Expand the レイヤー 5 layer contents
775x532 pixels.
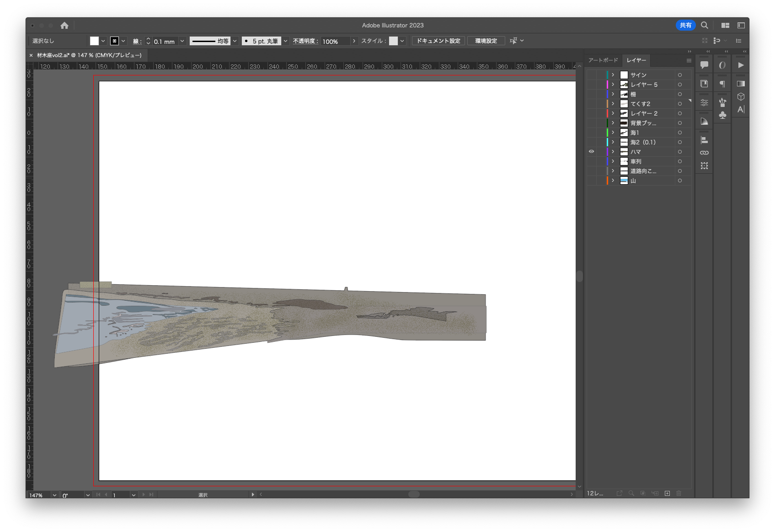[613, 85]
